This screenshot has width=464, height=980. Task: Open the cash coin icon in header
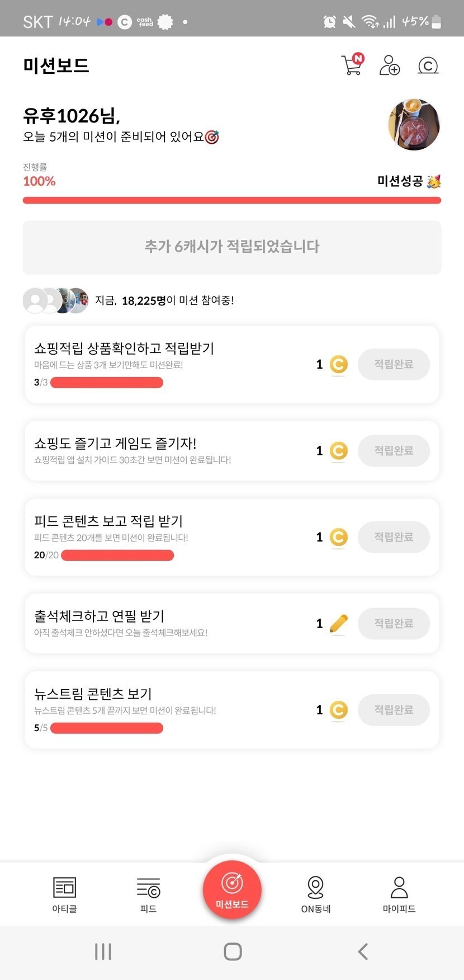click(x=428, y=66)
